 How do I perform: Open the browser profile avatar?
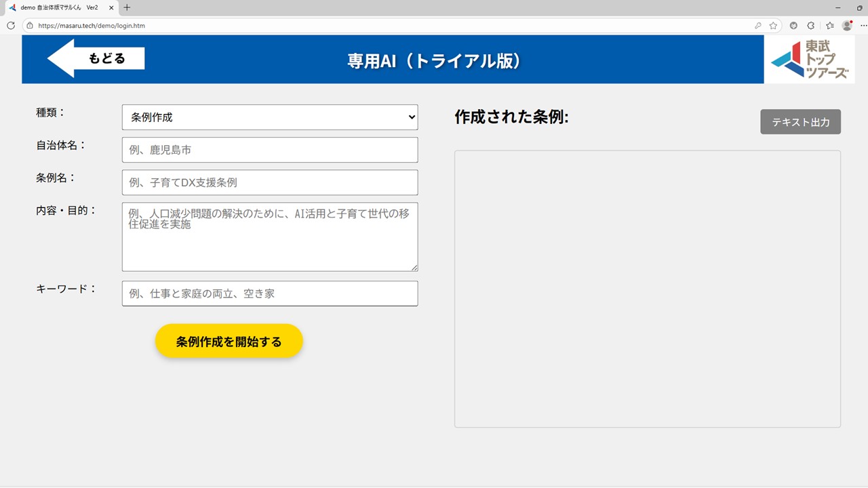pyautogui.click(x=847, y=26)
